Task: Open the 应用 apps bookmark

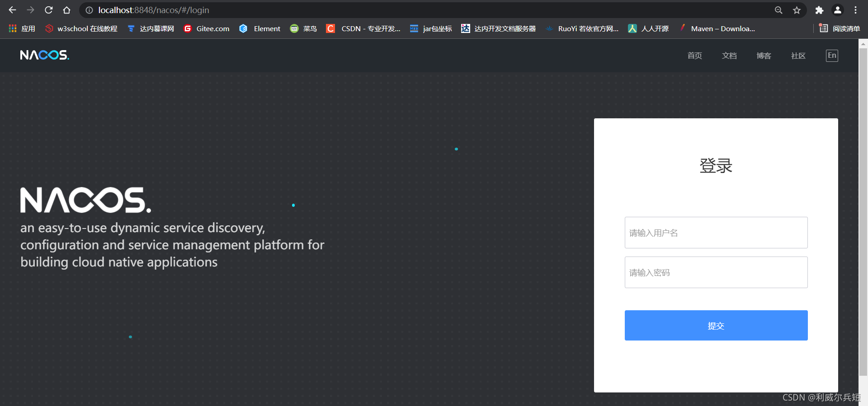Action: click(x=22, y=28)
